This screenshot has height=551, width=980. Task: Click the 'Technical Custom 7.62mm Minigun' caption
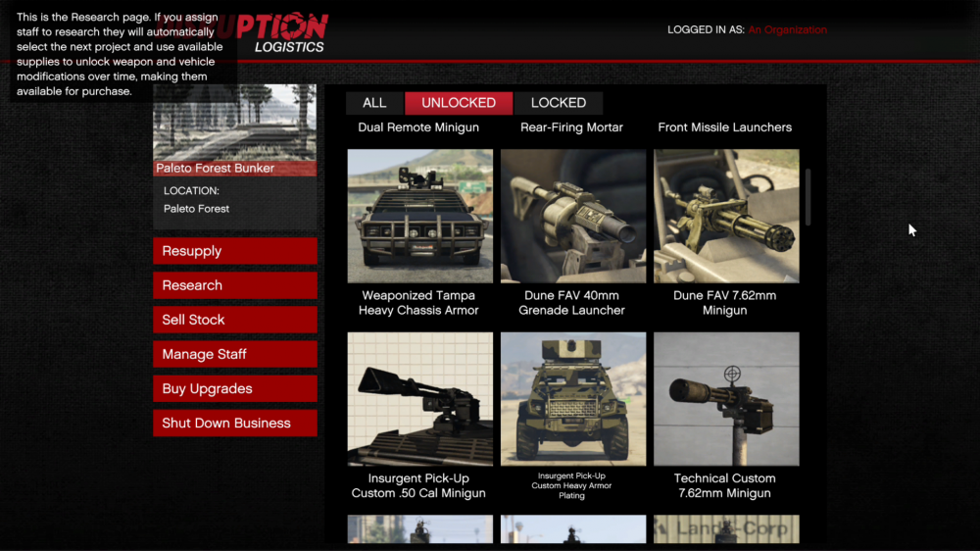[725, 486]
